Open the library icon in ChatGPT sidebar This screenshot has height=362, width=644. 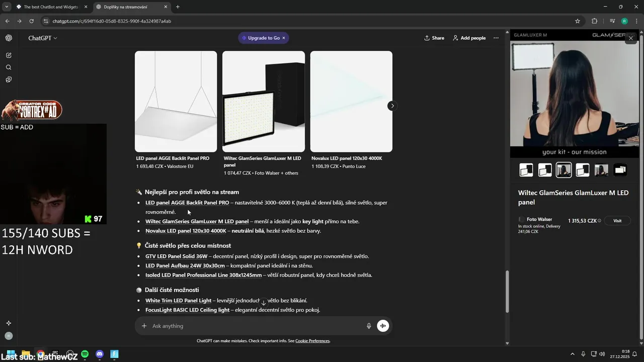tap(9, 79)
